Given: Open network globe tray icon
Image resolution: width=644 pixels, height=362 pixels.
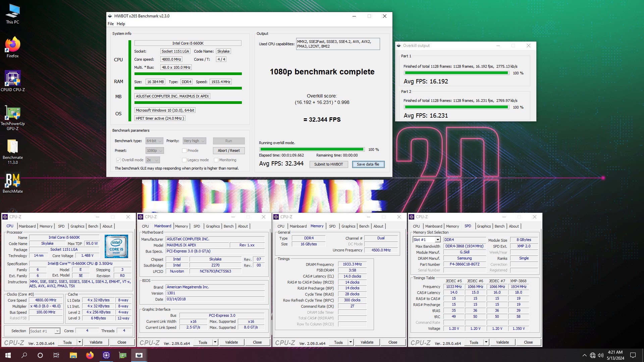Looking at the screenshot, I should (593, 355).
